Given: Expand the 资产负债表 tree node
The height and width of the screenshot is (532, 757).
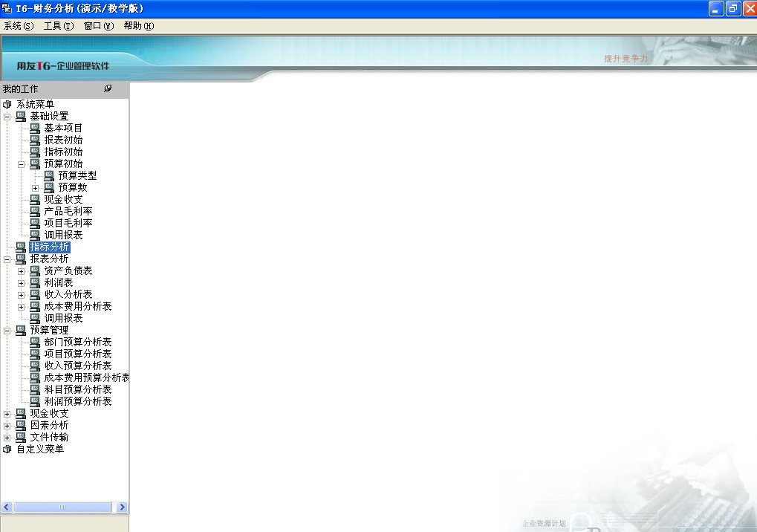Looking at the screenshot, I should (x=22, y=272).
